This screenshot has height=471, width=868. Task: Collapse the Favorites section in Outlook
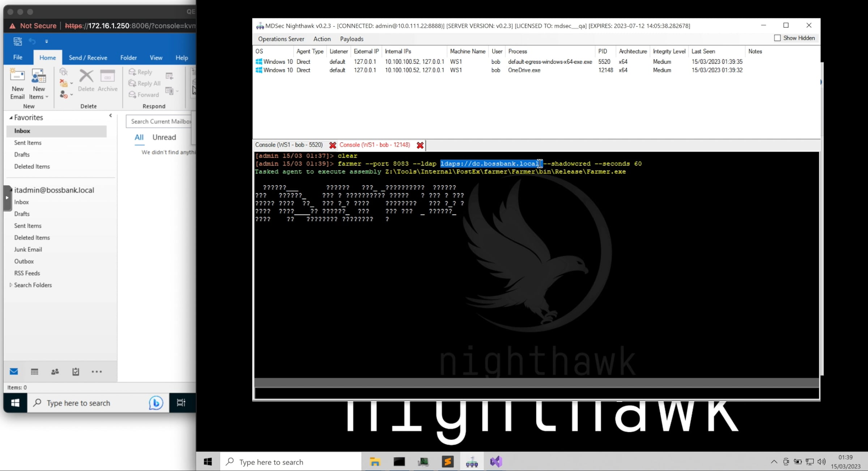11,117
